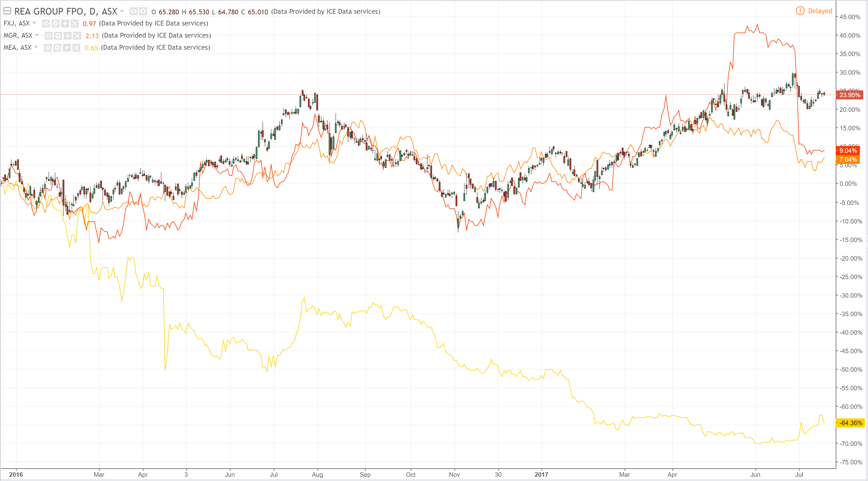Screen dimensions: 868x481
Task: Expand the FXJ, ASX dropdown arrow
Action: point(34,23)
